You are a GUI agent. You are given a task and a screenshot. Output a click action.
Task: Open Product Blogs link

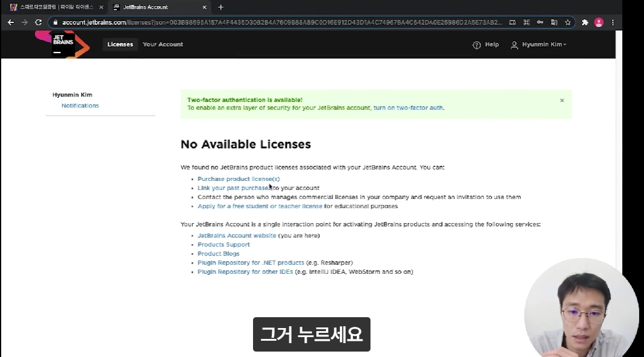pyautogui.click(x=219, y=254)
